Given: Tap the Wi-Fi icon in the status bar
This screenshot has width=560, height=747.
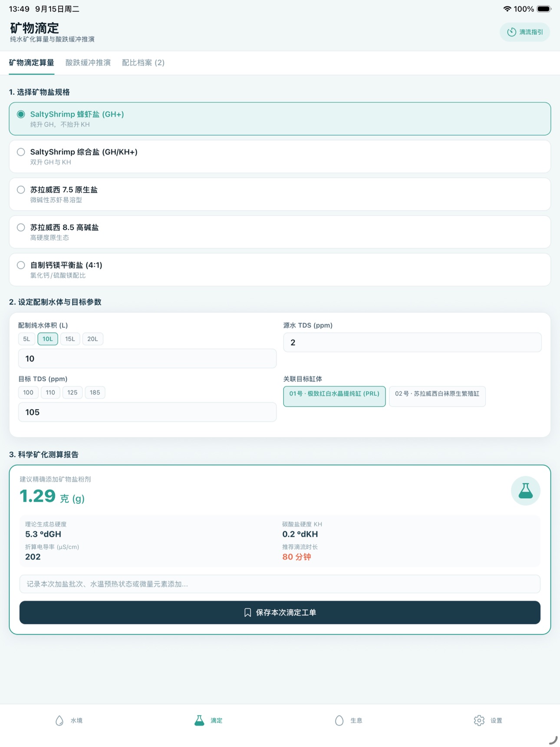Looking at the screenshot, I should point(507,9).
